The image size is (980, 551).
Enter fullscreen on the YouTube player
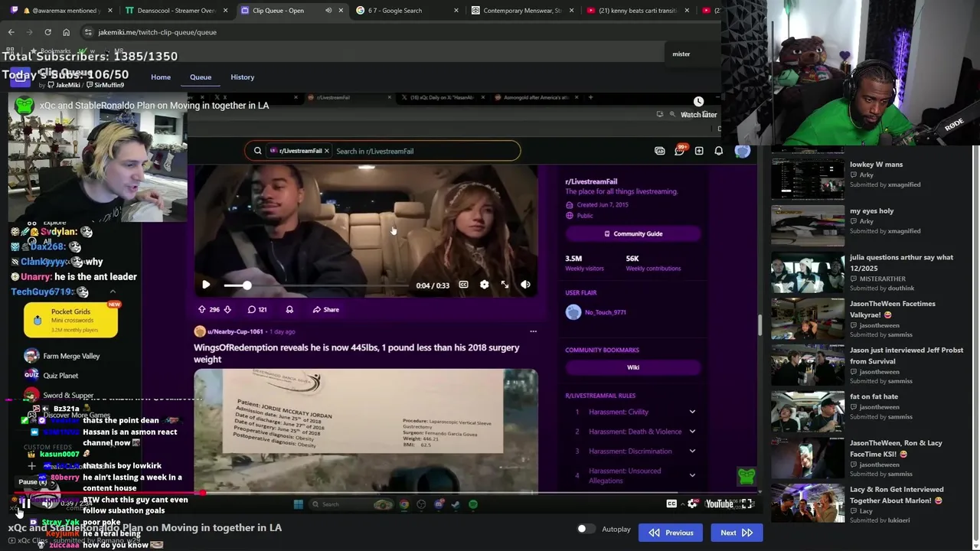pos(746,504)
